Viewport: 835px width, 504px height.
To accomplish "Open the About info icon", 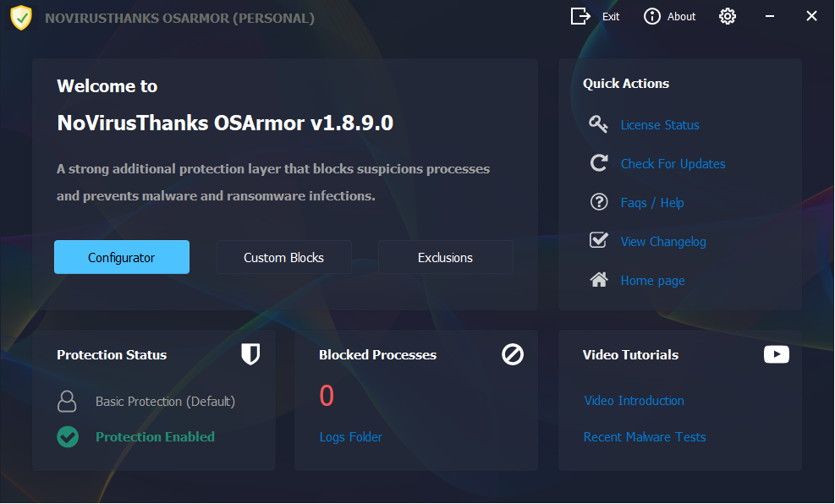I will coord(651,16).
